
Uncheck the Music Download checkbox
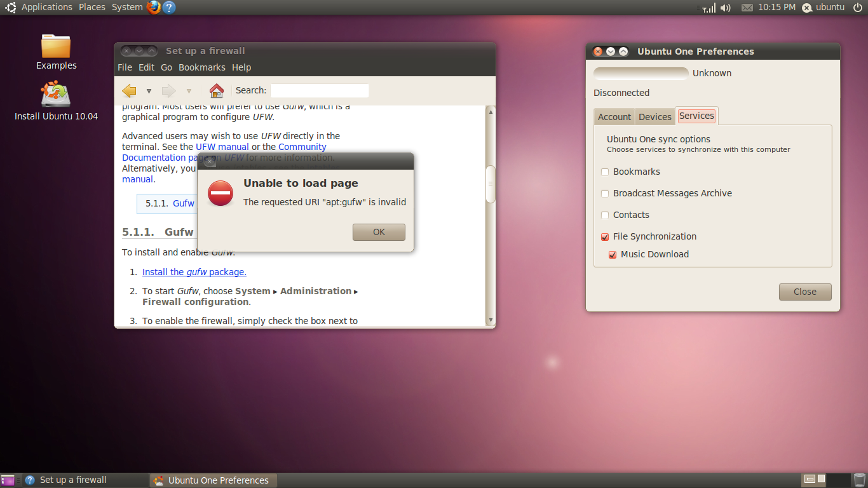613,255
